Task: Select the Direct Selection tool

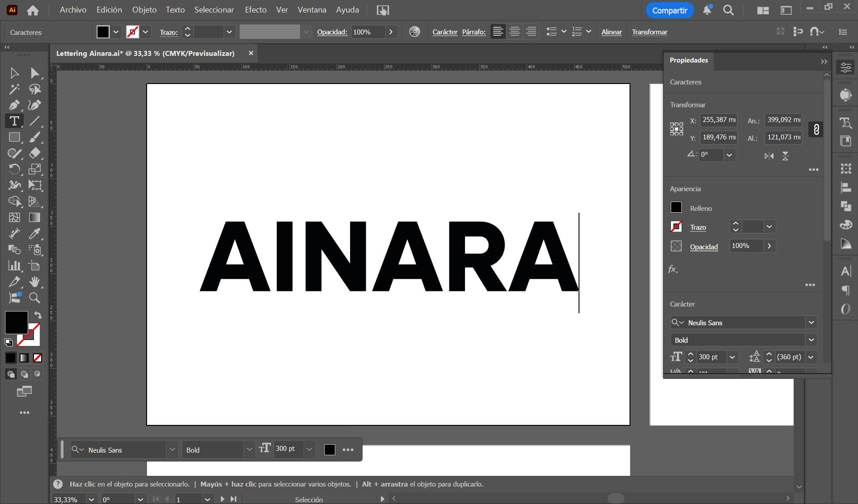Action: coord(34,73)
